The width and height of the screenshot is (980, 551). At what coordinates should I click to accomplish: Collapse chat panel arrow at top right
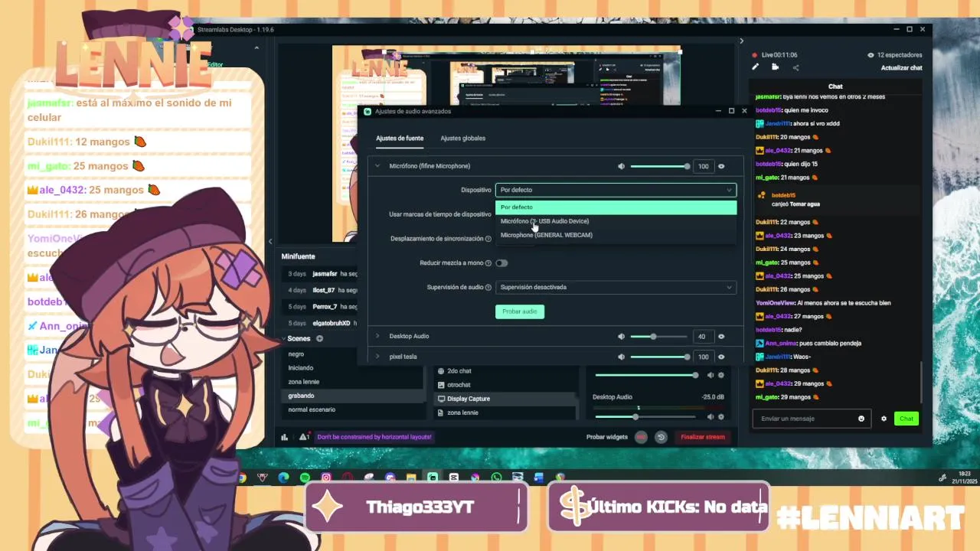point(741,41)
